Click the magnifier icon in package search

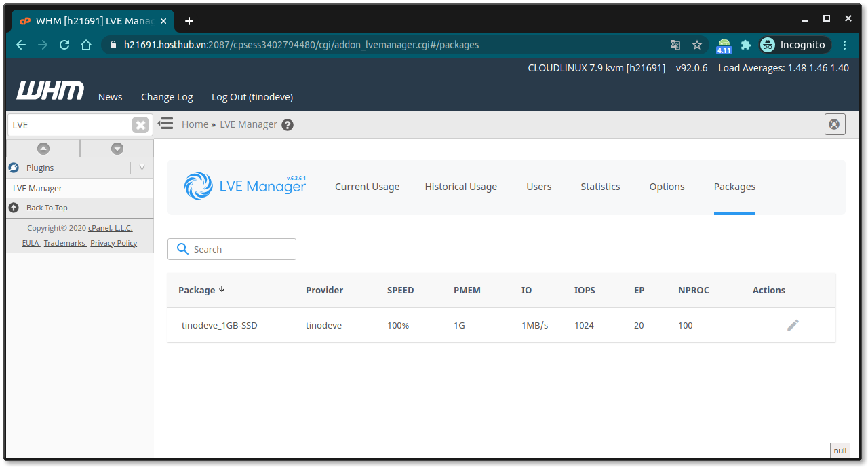point(182,249)
